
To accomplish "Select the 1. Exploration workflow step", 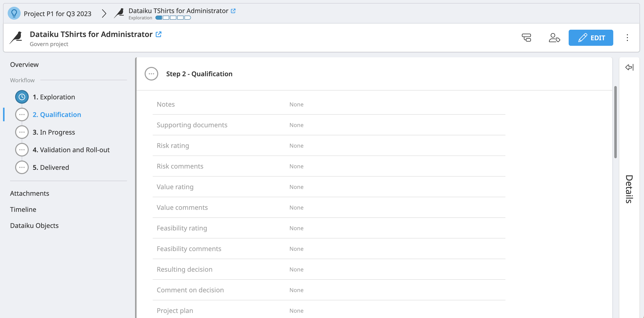I will point(54,97).
